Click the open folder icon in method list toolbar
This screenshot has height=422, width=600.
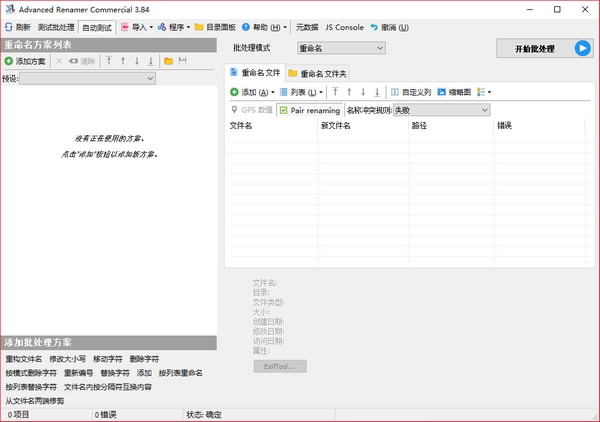168,61
